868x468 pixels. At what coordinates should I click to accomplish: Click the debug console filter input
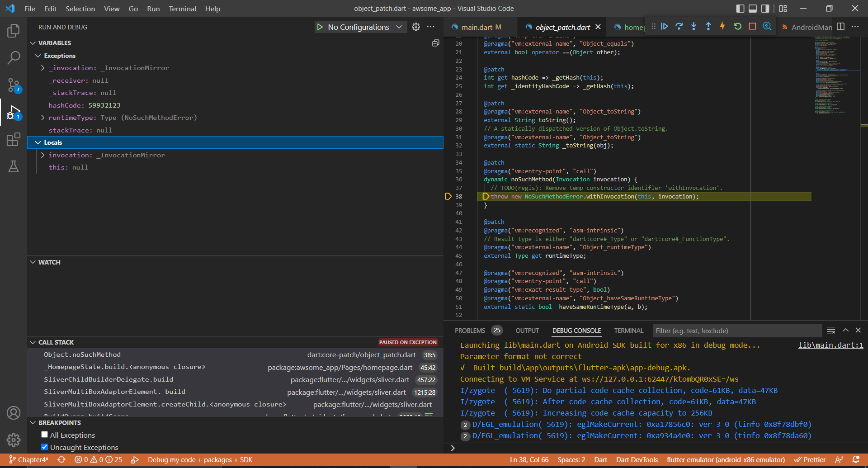click(x=737, y=331)
